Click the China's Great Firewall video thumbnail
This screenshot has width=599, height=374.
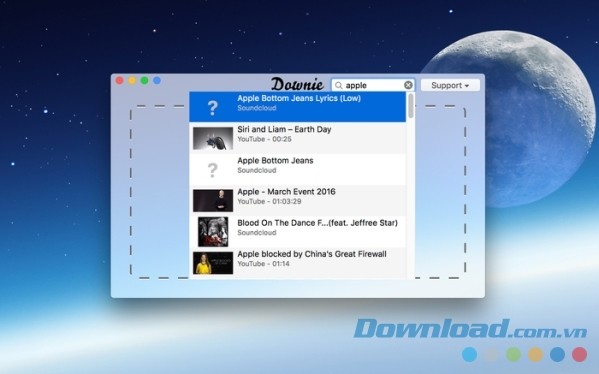coord(213,263)
